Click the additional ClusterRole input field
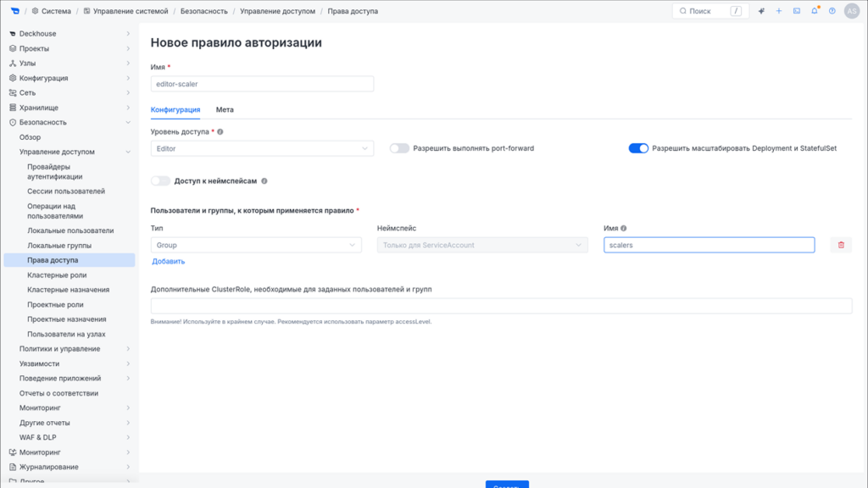The image size is (868, 488). coord(501,306)
